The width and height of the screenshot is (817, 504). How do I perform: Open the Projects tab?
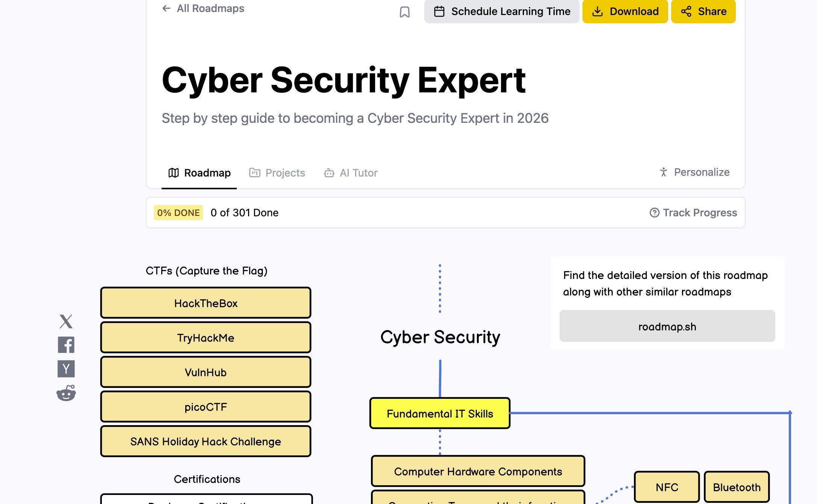point(277,173)
